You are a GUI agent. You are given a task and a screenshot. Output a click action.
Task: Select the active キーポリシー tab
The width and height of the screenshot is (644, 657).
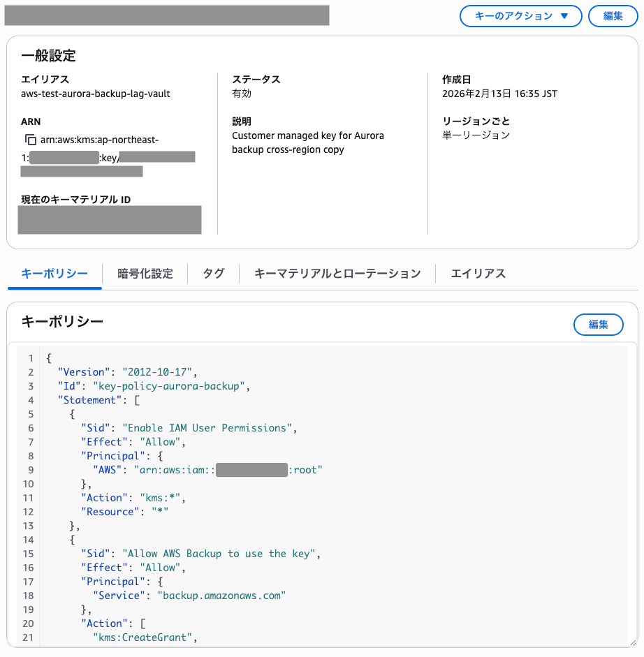pos(54,273)
